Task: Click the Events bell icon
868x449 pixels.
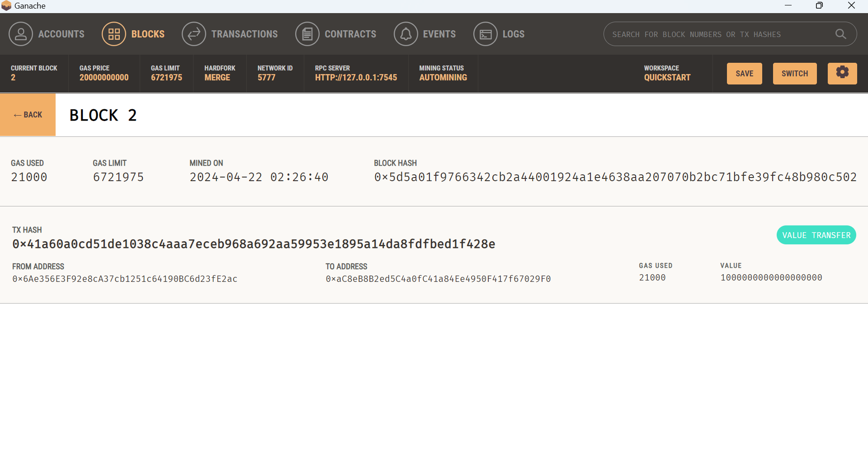Action: pyautogui.click(x=406, y=34)
